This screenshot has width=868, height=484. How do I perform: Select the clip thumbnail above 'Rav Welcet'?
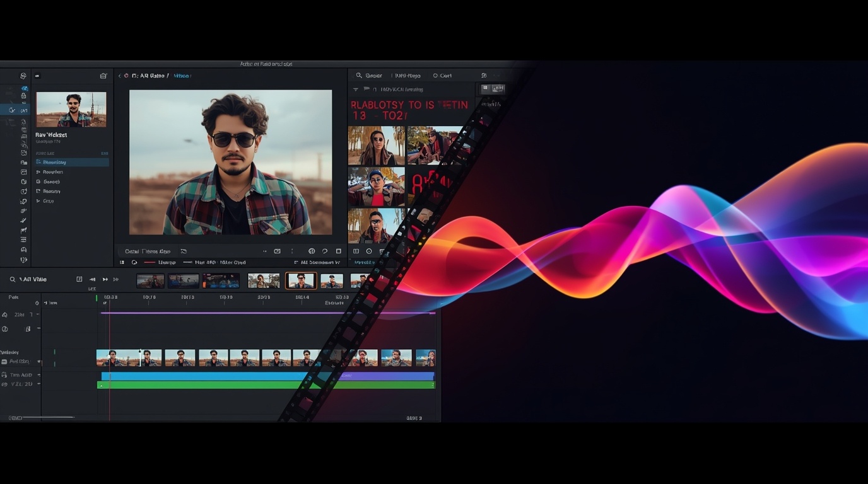pyautogui.click(x=71, y=110)
